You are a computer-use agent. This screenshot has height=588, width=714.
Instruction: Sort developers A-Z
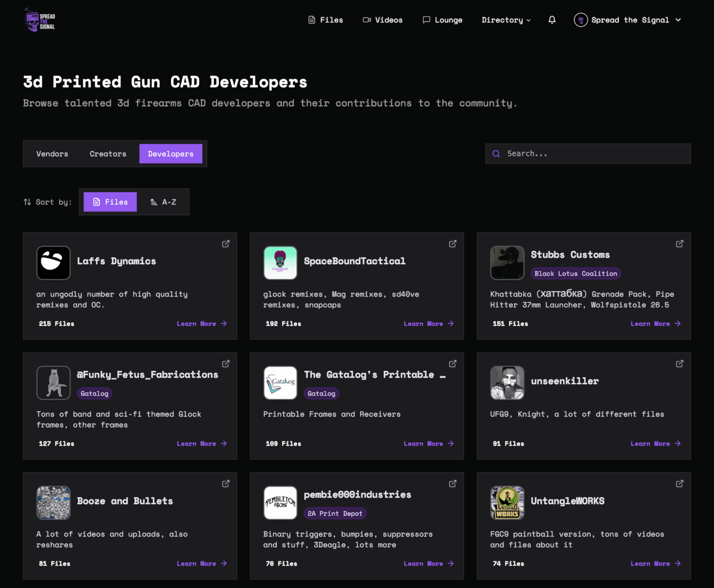pos(163,202)
